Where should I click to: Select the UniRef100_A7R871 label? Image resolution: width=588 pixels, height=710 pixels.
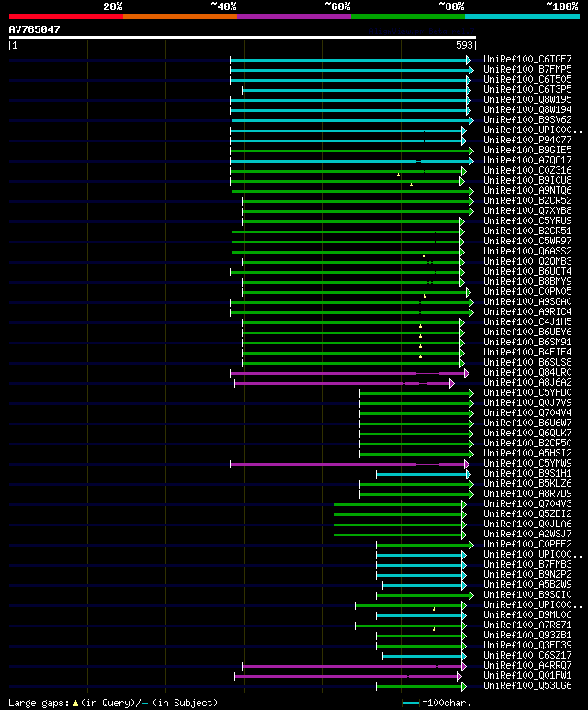527,625
